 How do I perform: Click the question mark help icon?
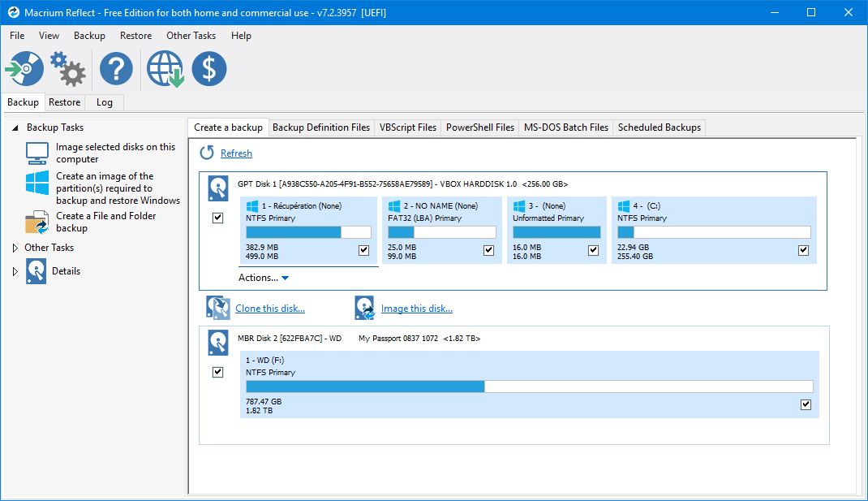116,69
